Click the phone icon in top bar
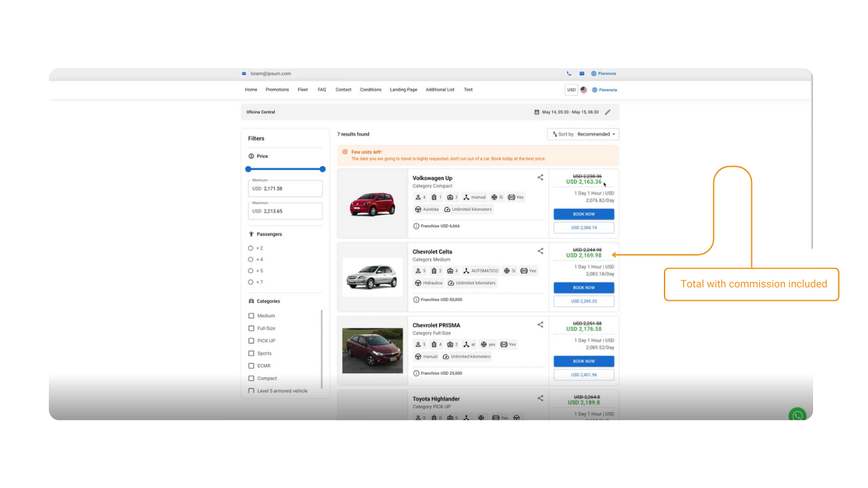 (x=569, y=73)
